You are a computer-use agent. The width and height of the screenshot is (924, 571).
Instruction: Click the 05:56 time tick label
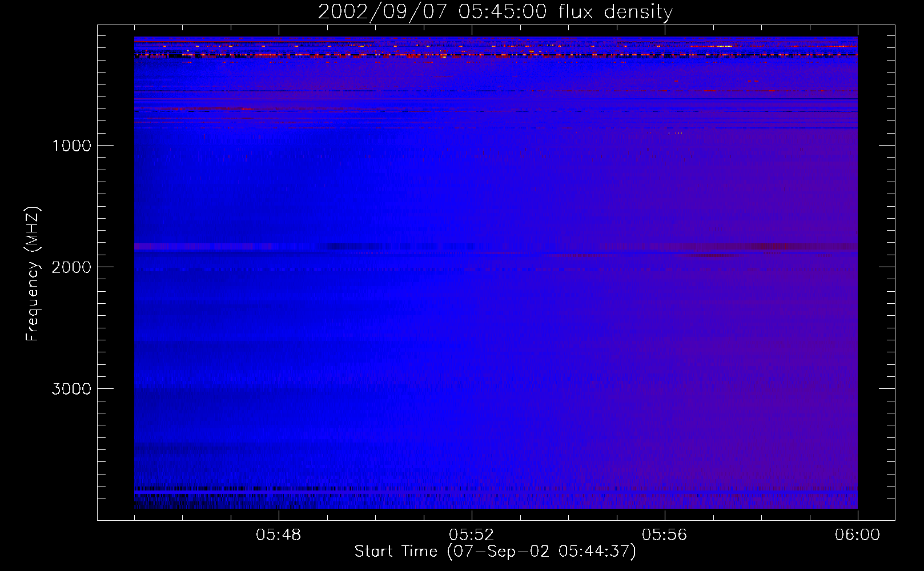tap(665, 535)
